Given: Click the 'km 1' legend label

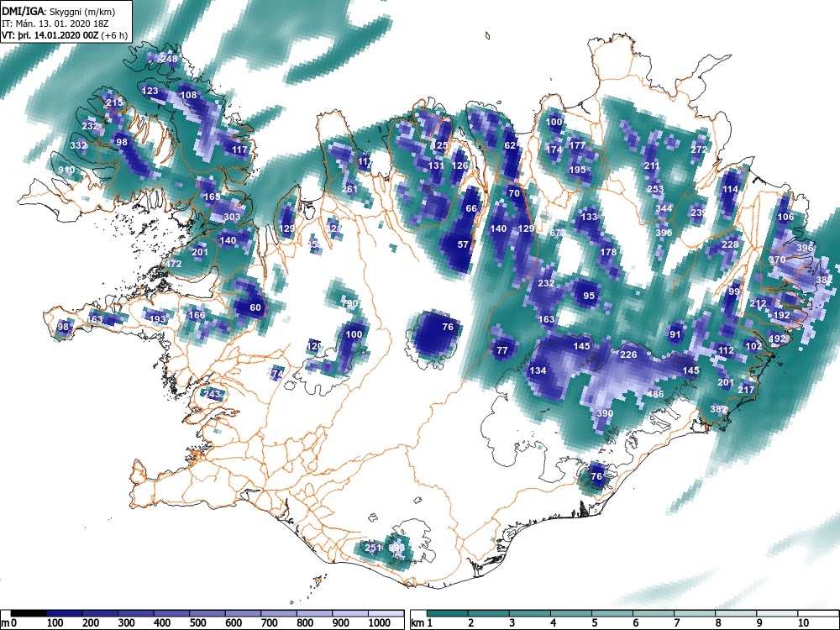Looking at the screenshot, I should [422, 622].
